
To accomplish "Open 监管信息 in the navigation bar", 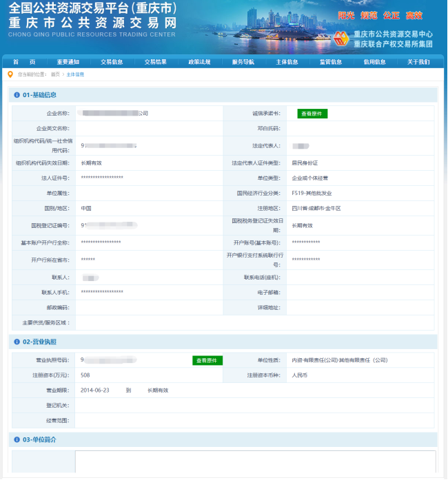I will point(331,62).
